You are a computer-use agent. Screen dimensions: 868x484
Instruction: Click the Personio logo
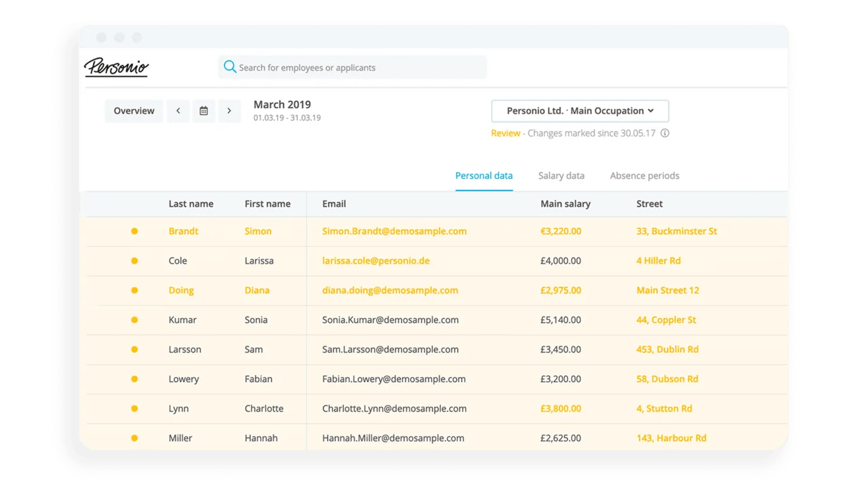pos(116,67)
